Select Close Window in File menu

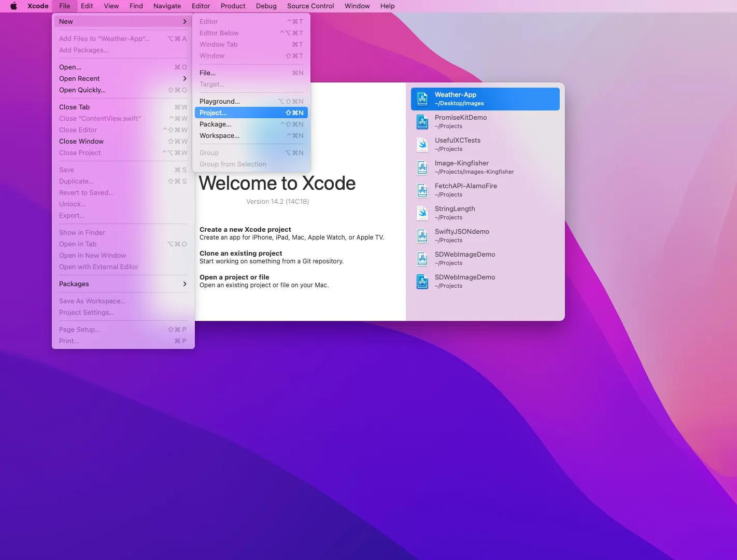(x=123, y=141)
